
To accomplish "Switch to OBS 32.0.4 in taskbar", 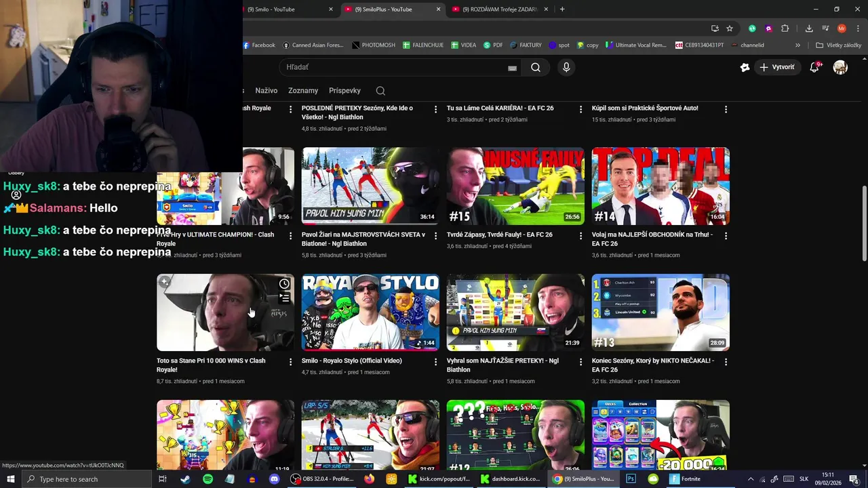I will coord(322,479).
